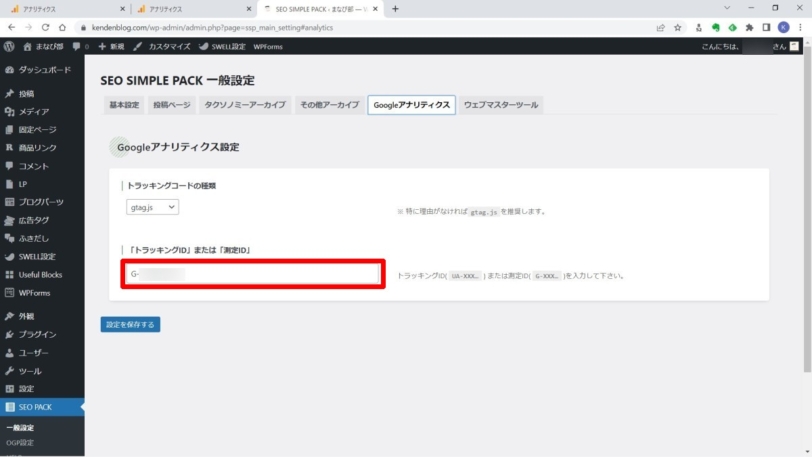Switch to その他アーカイブ tab
This screenshot has height=457, width=812.
click(329, 105)
